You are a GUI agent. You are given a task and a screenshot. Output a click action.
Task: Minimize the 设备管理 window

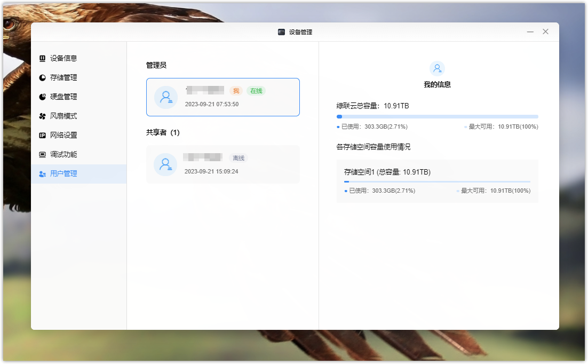click(x=530, y=32)
